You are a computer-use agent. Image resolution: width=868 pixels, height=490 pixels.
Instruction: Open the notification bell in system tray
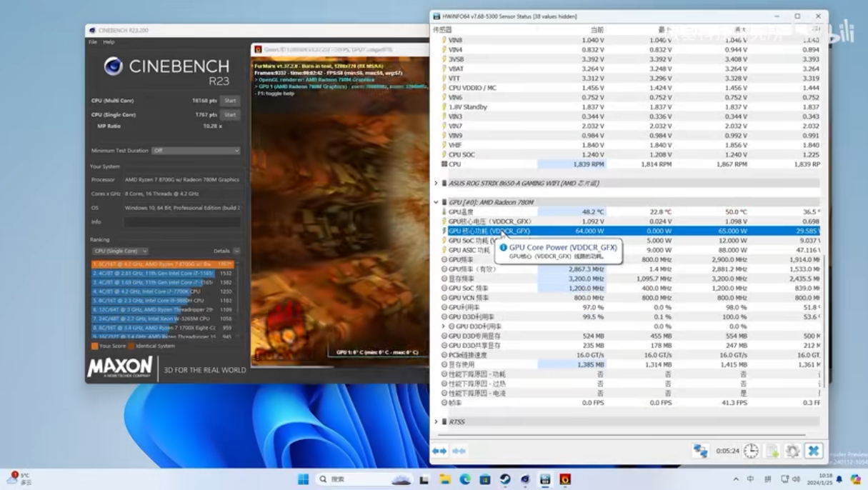(839, 479)
